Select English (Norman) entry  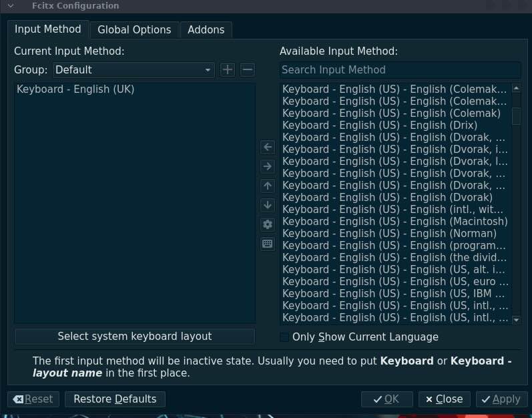[x=396, y=234]
